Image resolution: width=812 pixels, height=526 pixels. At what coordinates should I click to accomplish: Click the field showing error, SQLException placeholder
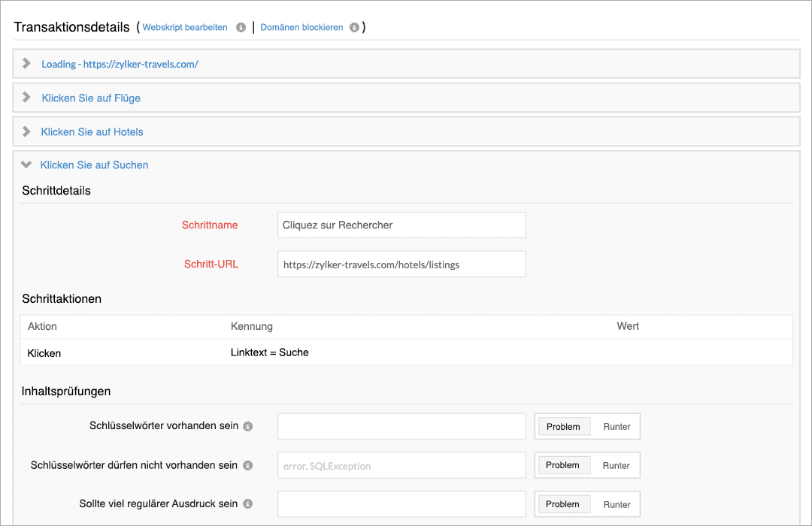(x=401, y=465)
